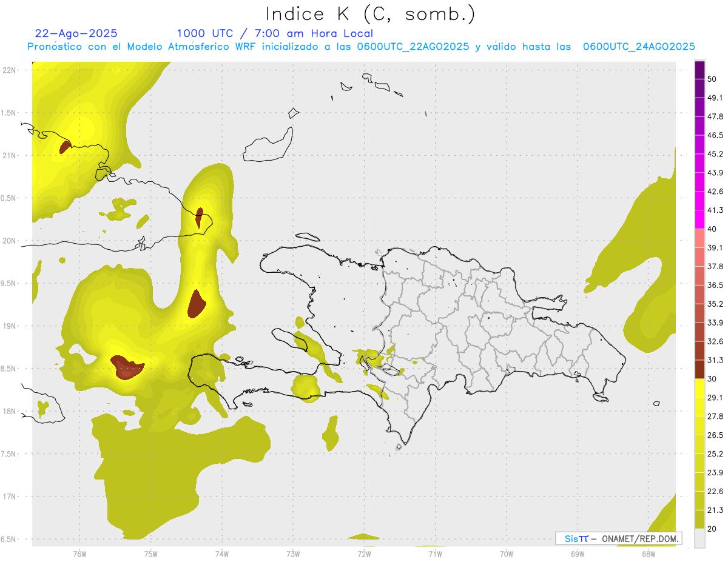
Task: Click the '18N' latitude label
Action: tap(9, 411)
